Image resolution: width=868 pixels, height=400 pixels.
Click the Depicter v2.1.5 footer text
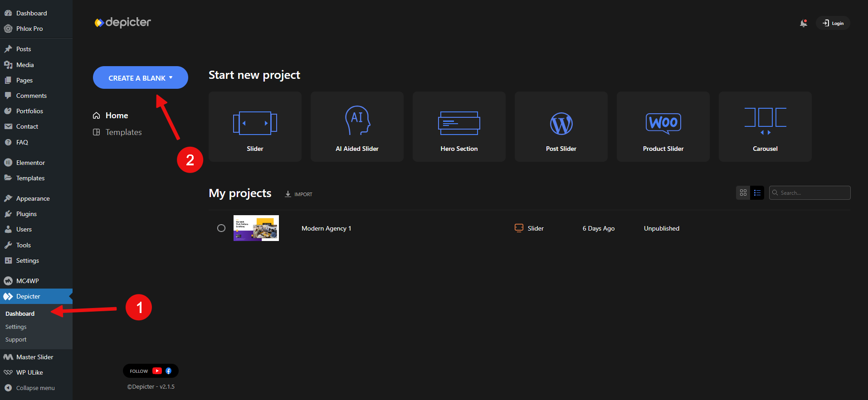click(151, 387)
